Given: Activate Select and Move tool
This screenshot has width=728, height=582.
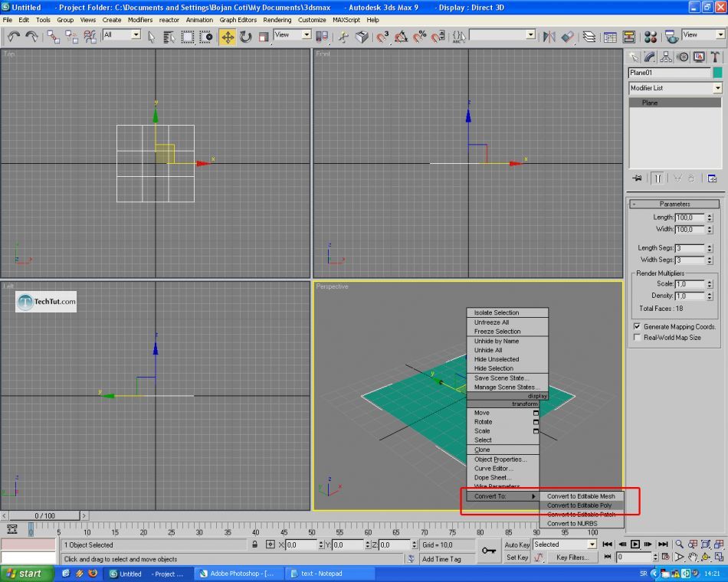Looking at the screenshot, I should 228,37.
